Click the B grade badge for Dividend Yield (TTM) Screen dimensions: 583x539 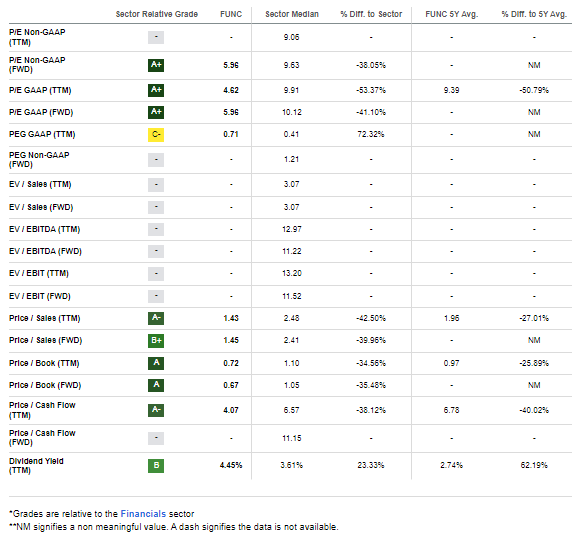coord(156,466)
